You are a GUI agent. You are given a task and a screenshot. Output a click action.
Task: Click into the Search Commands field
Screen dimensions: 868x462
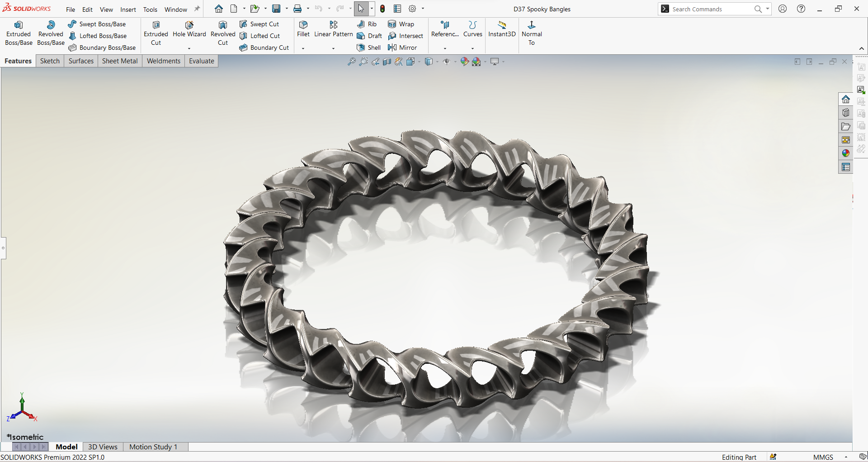[712, 9]
